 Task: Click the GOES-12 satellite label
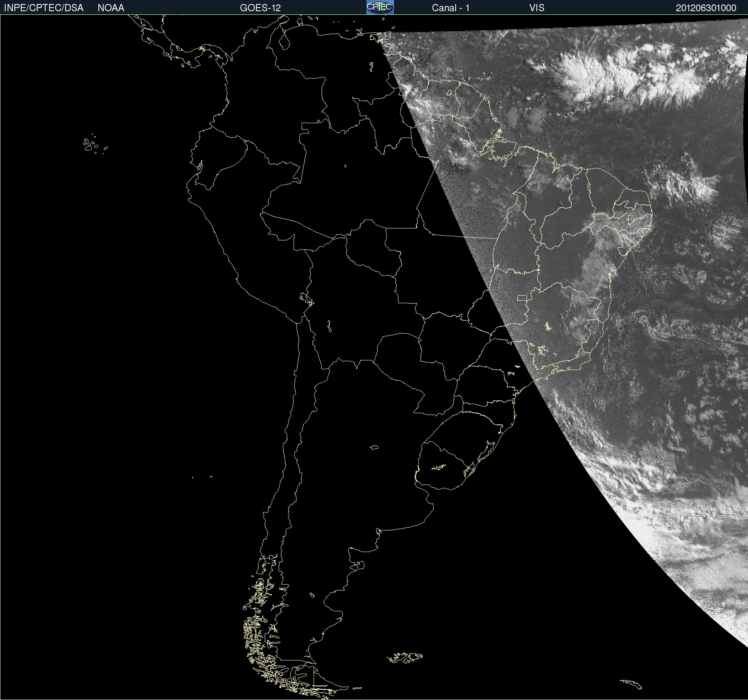click(260, 8)
